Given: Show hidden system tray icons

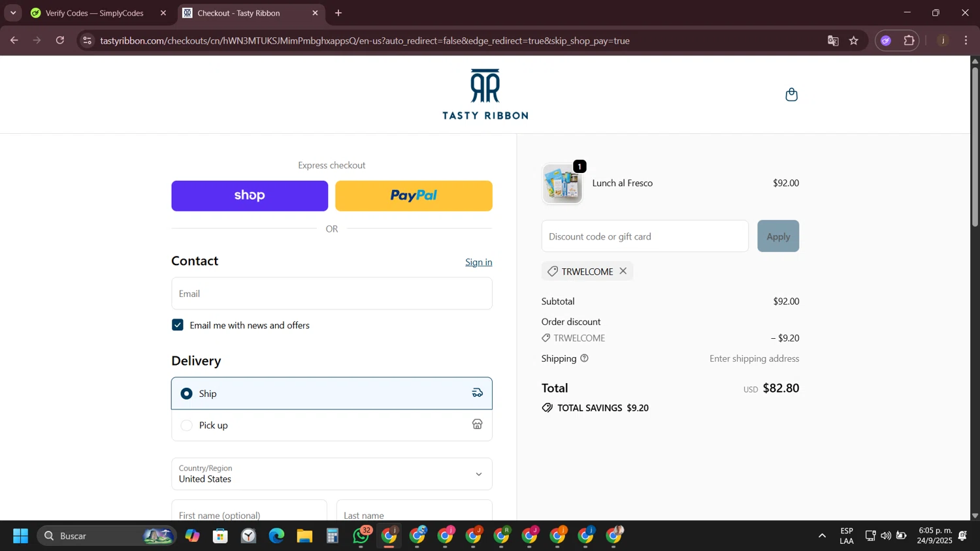Looking at the screenshot, I should click(822, 536).
